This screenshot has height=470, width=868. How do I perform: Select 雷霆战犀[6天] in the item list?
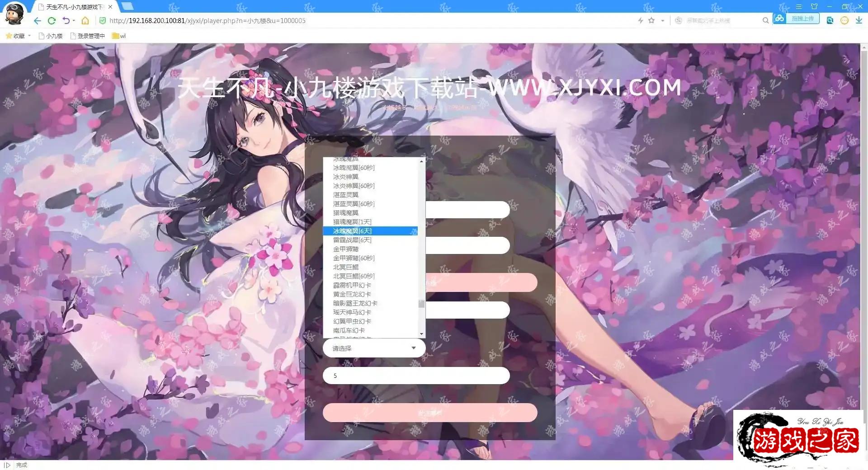(x=352, y=240)
